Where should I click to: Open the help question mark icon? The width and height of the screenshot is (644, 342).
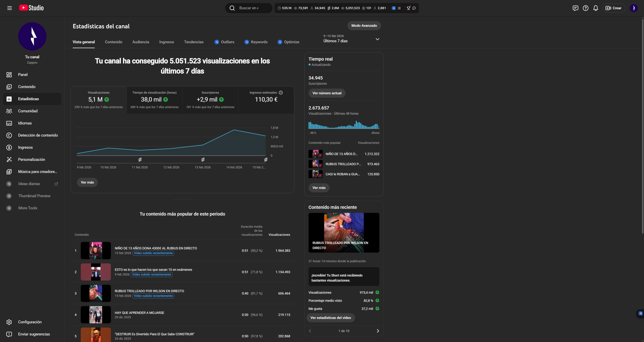click(x=585, y=8)
